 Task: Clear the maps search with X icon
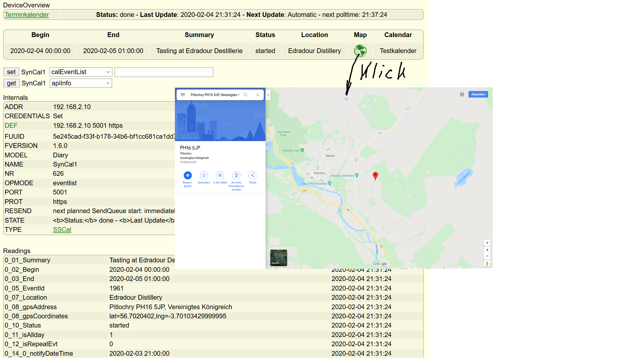point(258,95)
